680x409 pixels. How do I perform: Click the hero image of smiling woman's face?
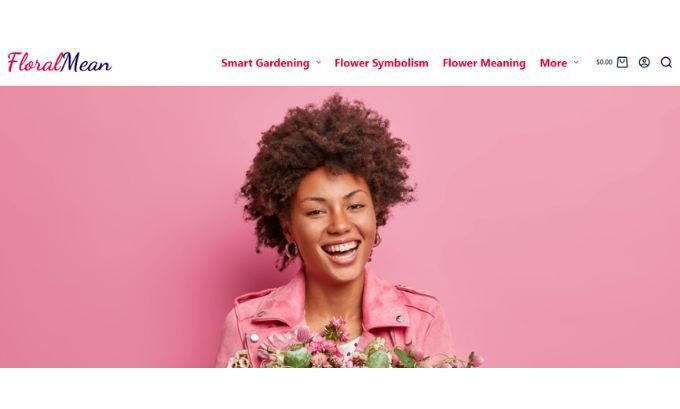tap(336, 226)
